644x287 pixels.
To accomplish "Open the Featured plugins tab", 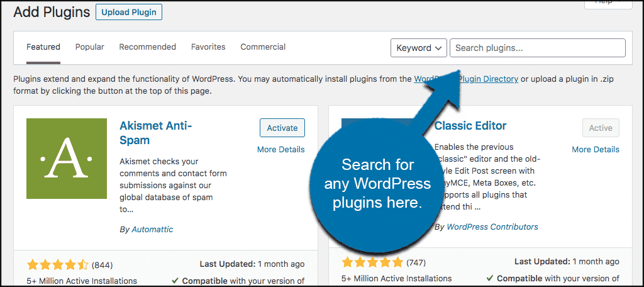I will coord(43,47).
